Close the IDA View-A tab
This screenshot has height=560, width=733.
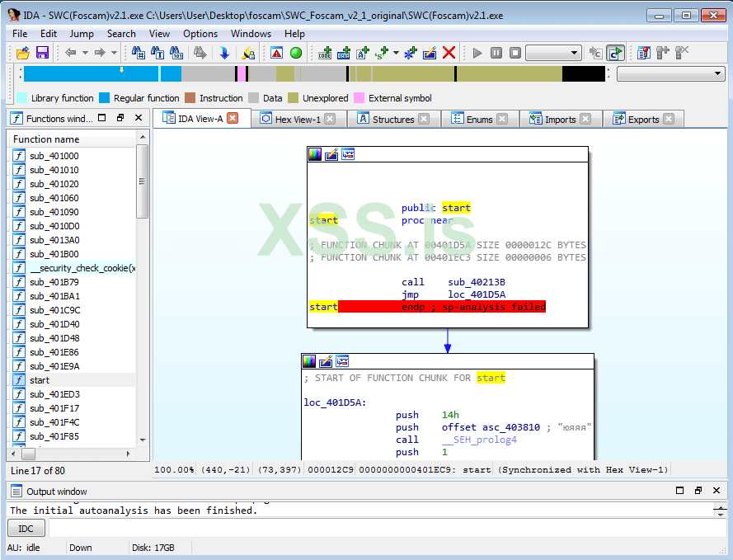(x=233, y=119)
